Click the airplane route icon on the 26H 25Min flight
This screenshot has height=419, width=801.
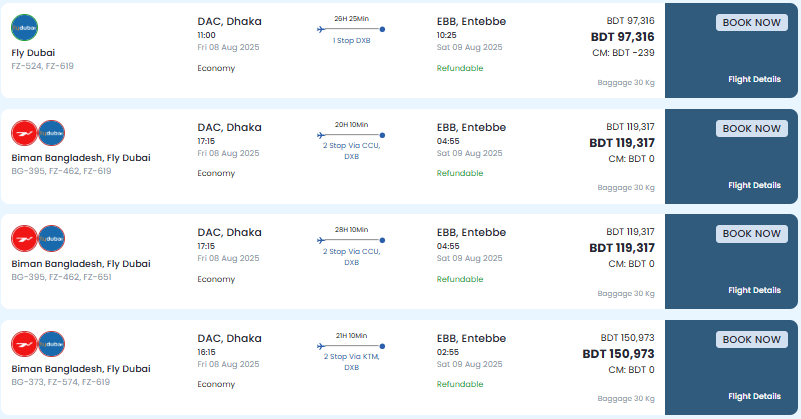(x=321, y=29)
